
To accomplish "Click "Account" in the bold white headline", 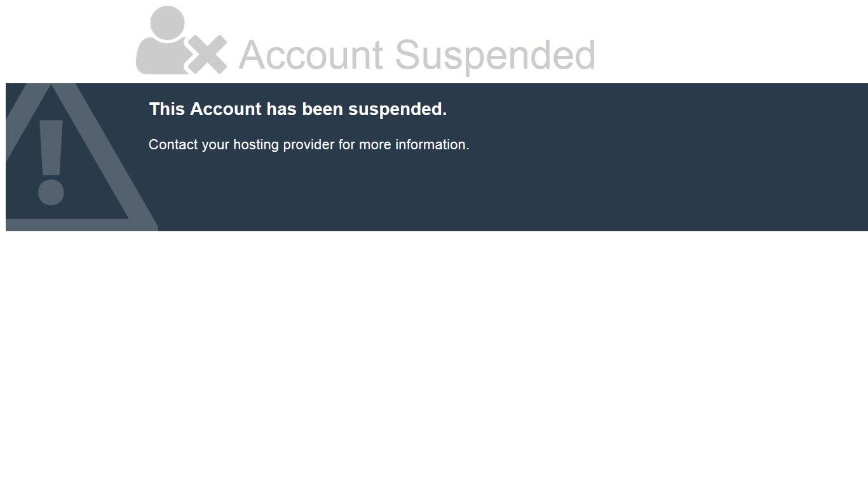I will [226, 109].
